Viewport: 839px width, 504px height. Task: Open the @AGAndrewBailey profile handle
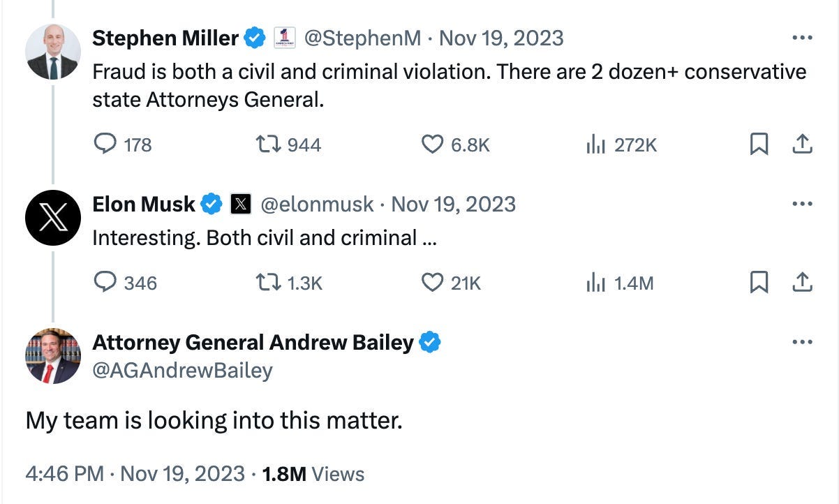tap(183, 370)
